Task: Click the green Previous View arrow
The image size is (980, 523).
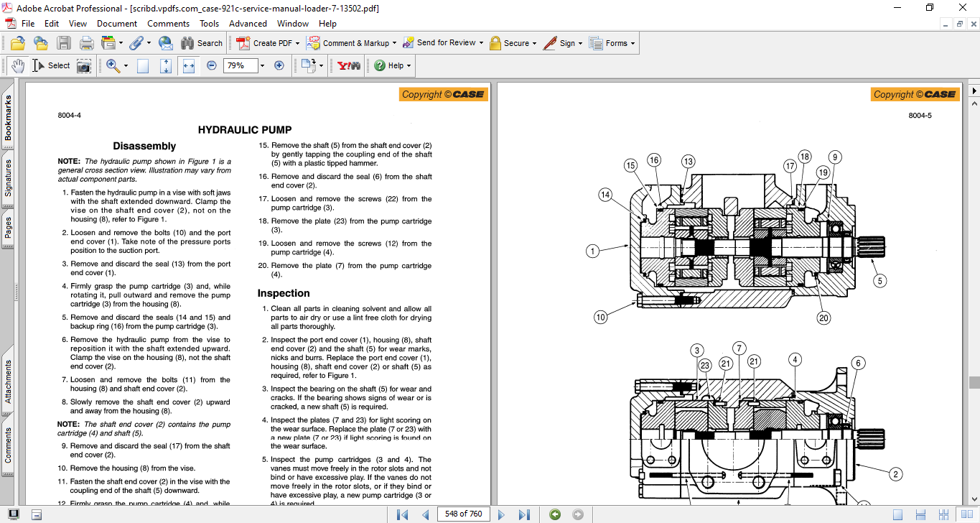Action: click(555, 514)
